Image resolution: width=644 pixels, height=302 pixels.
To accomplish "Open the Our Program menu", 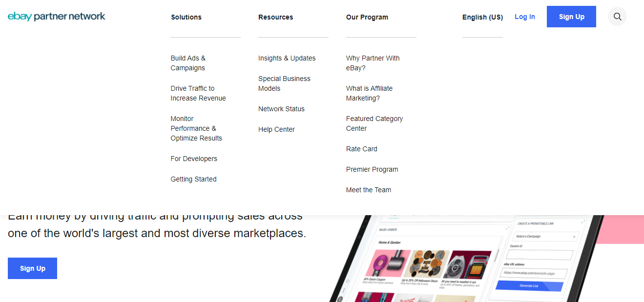I will click(367, 17).
